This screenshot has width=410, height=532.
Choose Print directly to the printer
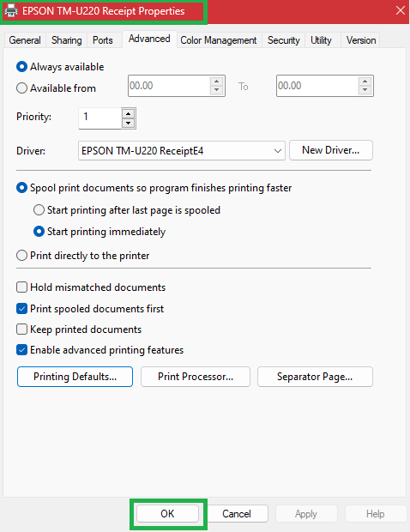click(21, 256)
